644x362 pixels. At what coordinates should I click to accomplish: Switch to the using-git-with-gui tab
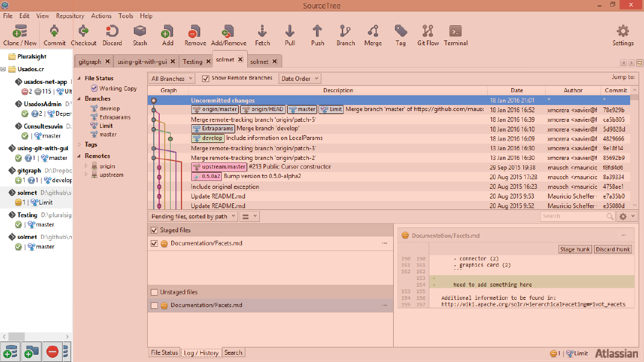tap(142, 62)
